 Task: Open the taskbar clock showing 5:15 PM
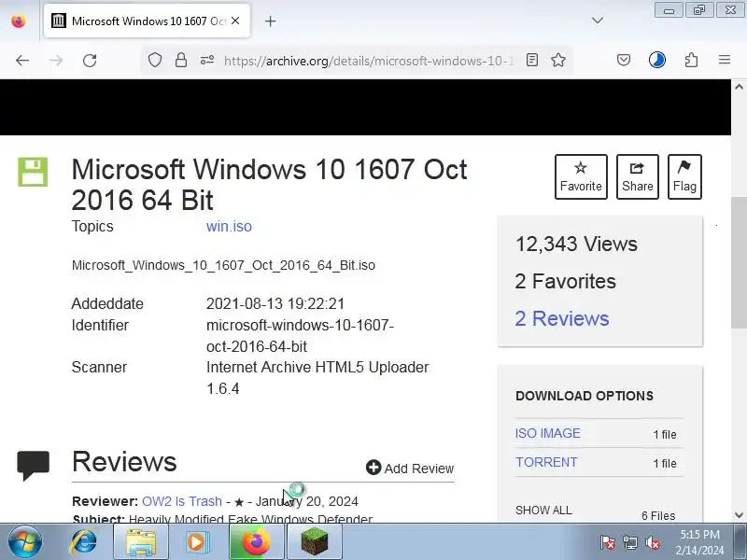point(699,542)
